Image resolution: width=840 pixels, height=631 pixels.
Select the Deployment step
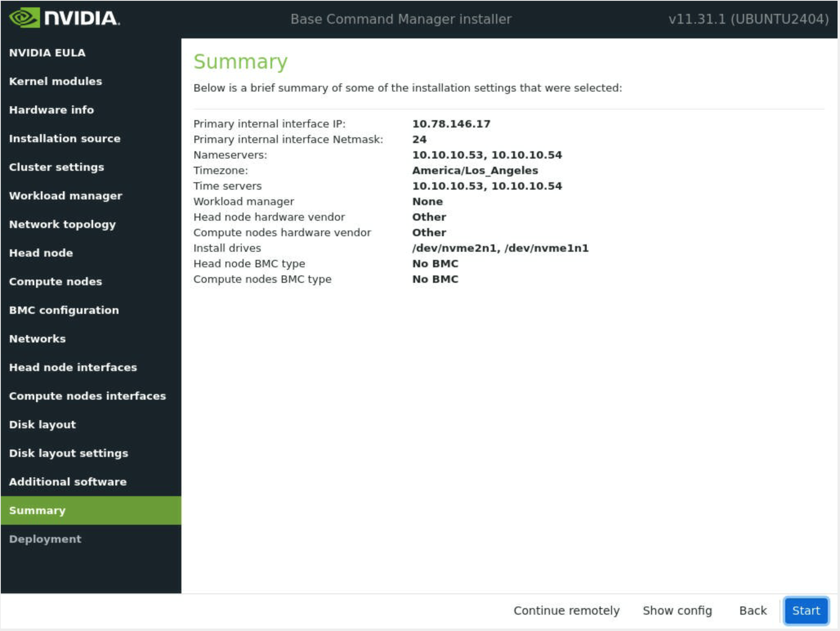[45, 539]
